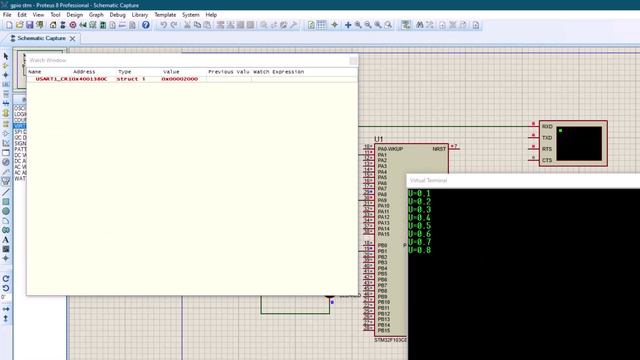Image resolution: width=640 pixels, height=360 pixels.
Task: Click the Name column header in Watch Window
Action: [35, 71]
